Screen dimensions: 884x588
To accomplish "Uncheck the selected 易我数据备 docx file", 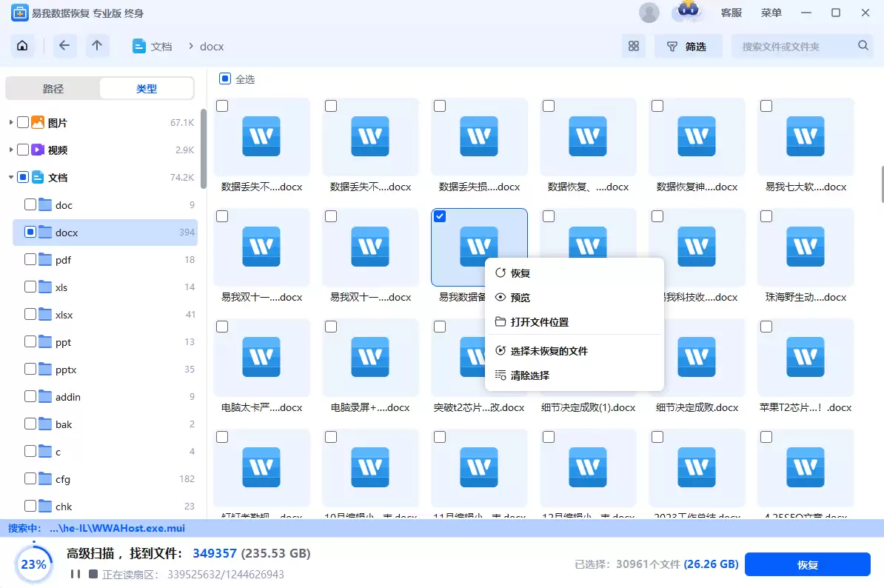I will 439,216.
